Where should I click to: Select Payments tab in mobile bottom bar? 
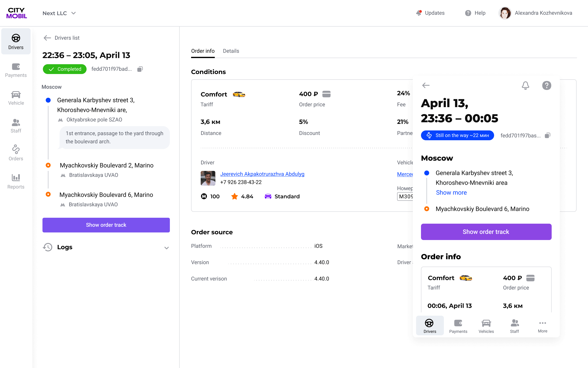tap(458, 326)
